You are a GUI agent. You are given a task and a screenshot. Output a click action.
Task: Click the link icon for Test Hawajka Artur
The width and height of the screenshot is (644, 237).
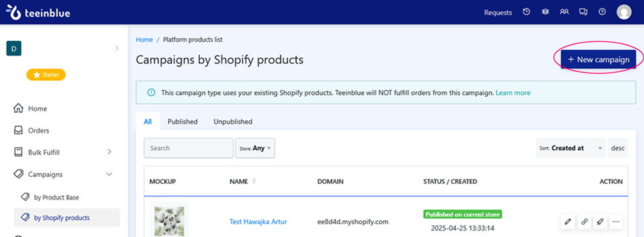point(584,222)
